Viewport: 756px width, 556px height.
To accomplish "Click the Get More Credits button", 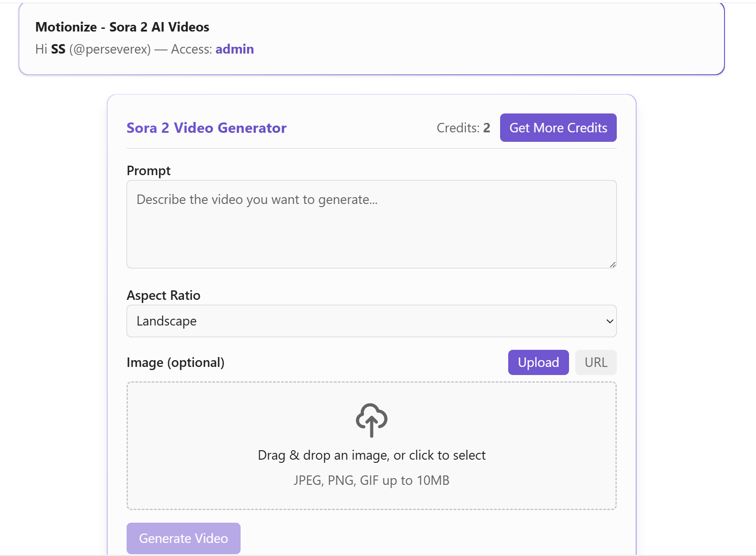I will (558, 127).
